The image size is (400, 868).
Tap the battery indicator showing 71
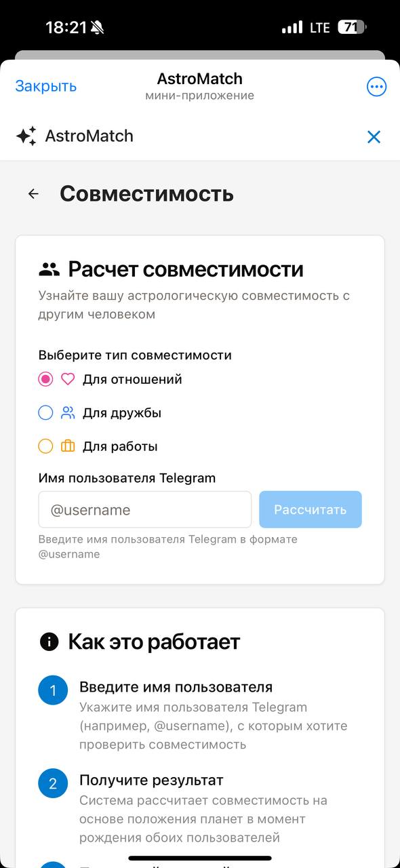point(352,27)
